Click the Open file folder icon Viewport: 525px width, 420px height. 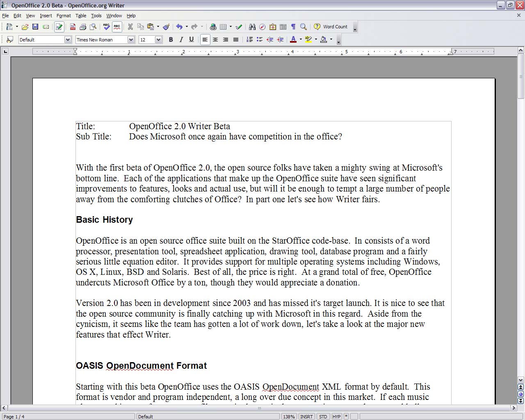25,27
